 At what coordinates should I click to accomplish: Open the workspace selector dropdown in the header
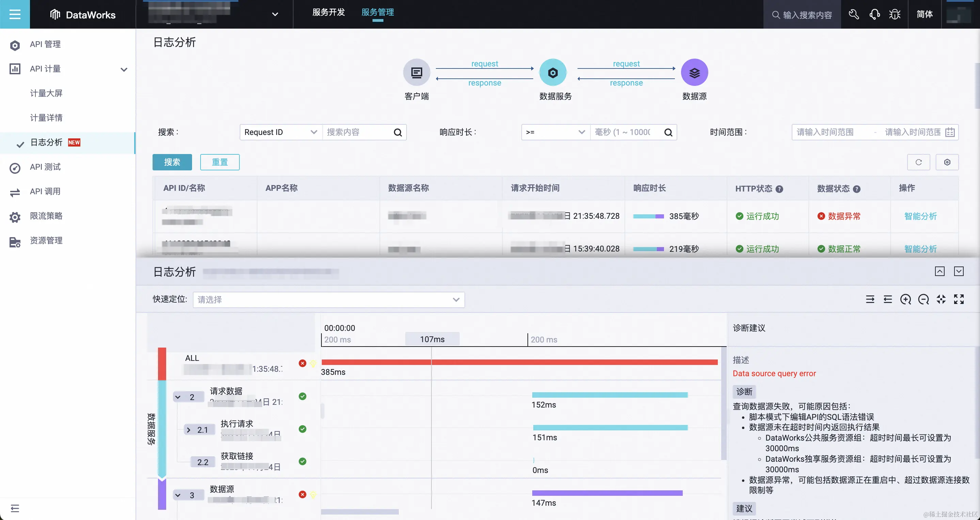pos(275,14)
